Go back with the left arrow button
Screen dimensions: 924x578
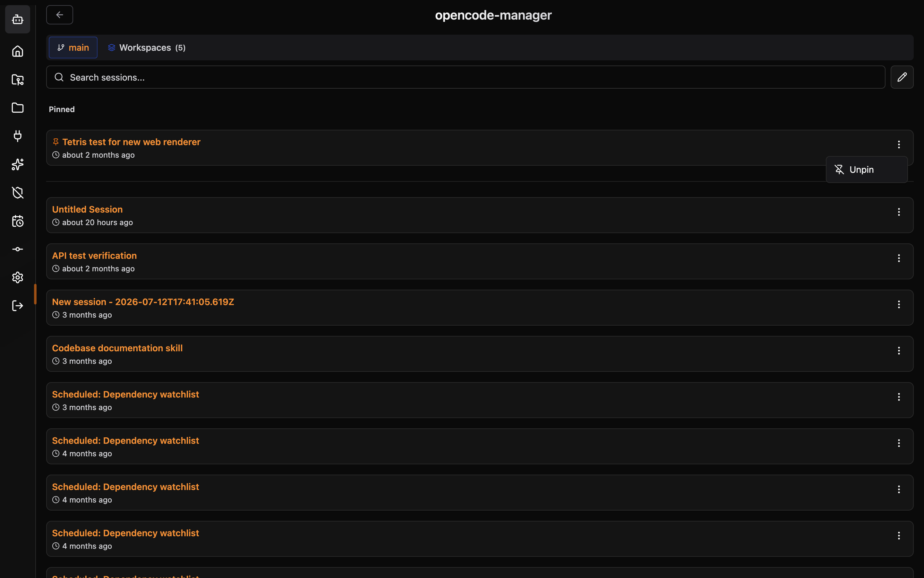coord(60,15)
